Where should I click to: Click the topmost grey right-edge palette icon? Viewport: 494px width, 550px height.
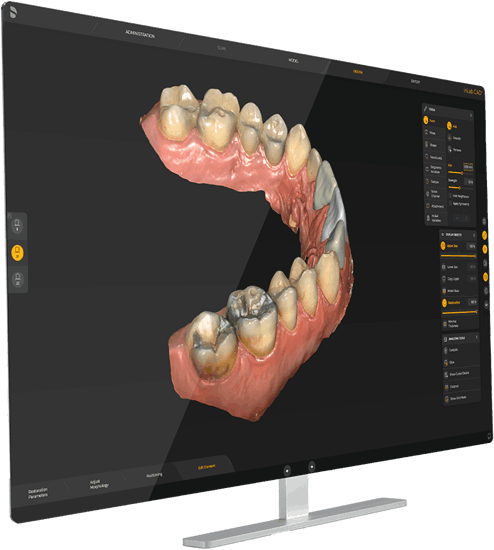(x=484, y=221)
